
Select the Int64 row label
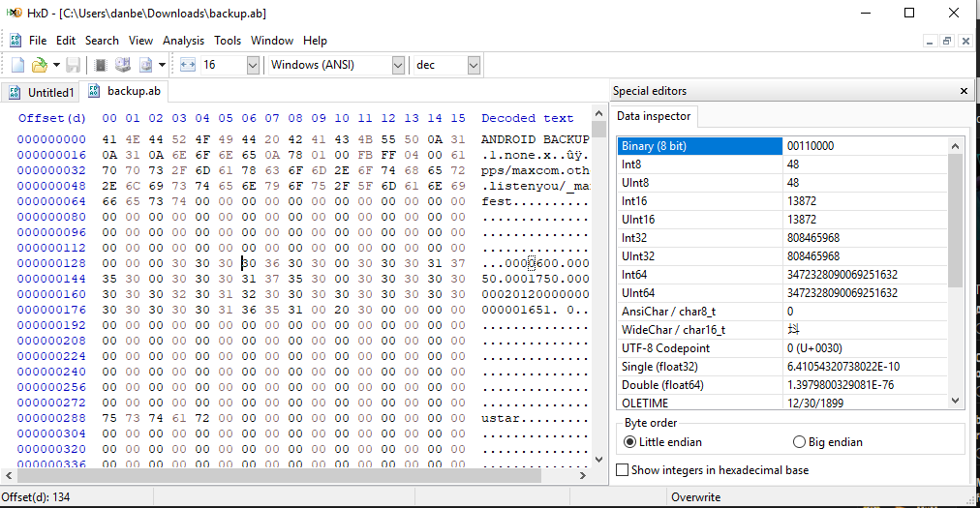tap(633, 274)
